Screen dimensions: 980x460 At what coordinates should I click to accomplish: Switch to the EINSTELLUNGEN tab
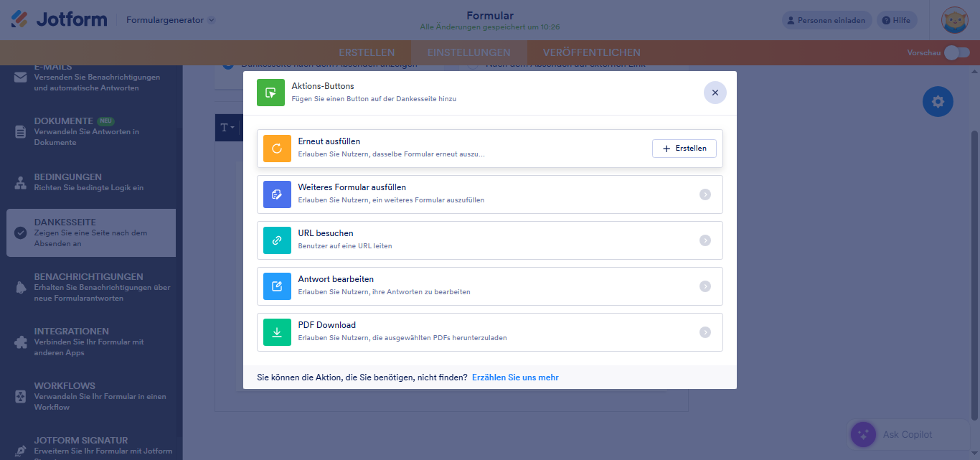(468, 52)
